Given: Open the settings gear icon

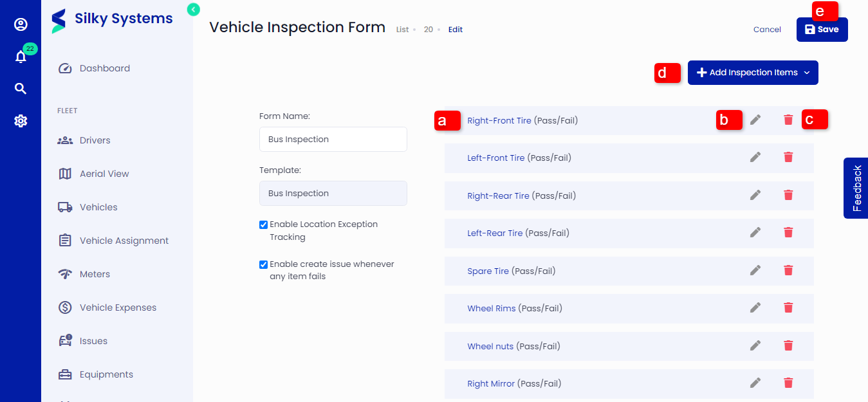Looking at the screenshot, I should coord(21,121).
